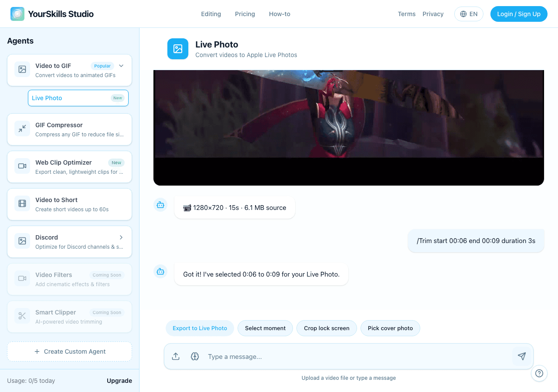Send the message with paper plane icon
The image size is (558, 392).
pos(521,356)
